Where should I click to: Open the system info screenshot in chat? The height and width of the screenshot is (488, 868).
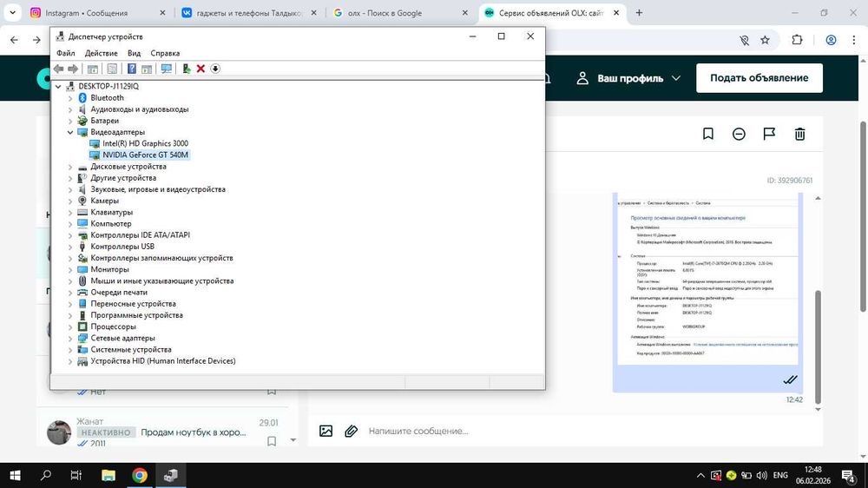pyautogui.click(x=707, y=280)
